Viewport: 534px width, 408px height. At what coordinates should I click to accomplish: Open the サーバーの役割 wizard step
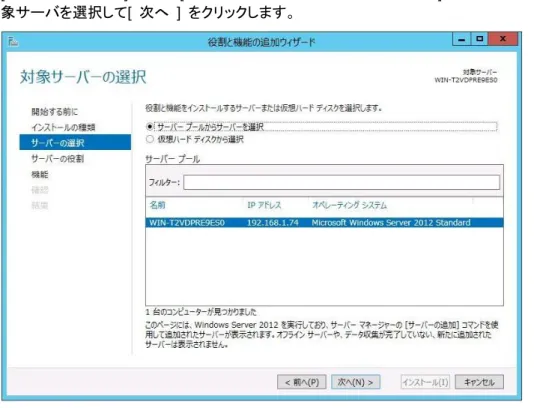[58, 159]
